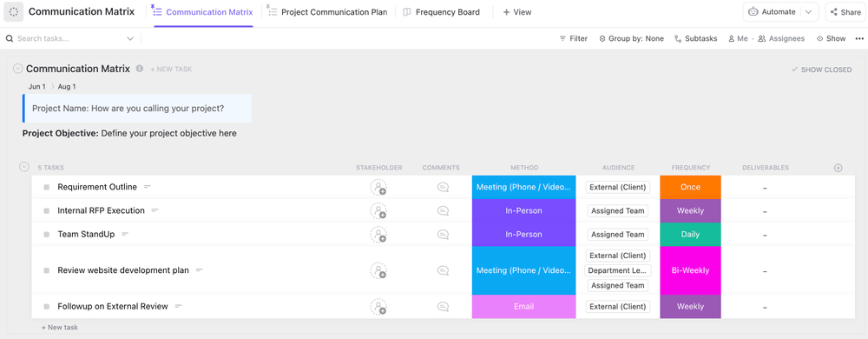
Task: Open description icon beside Followup on External Review
Action: click(x=178, y=306)
